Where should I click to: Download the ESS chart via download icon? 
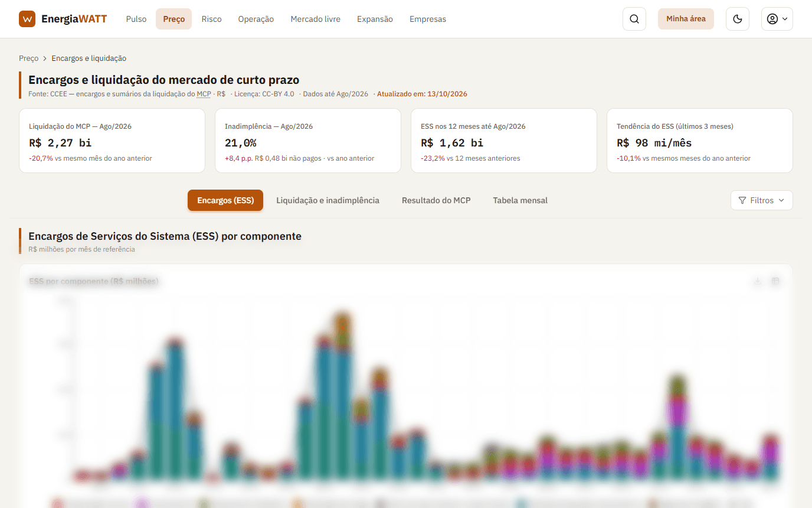[758, 282]
